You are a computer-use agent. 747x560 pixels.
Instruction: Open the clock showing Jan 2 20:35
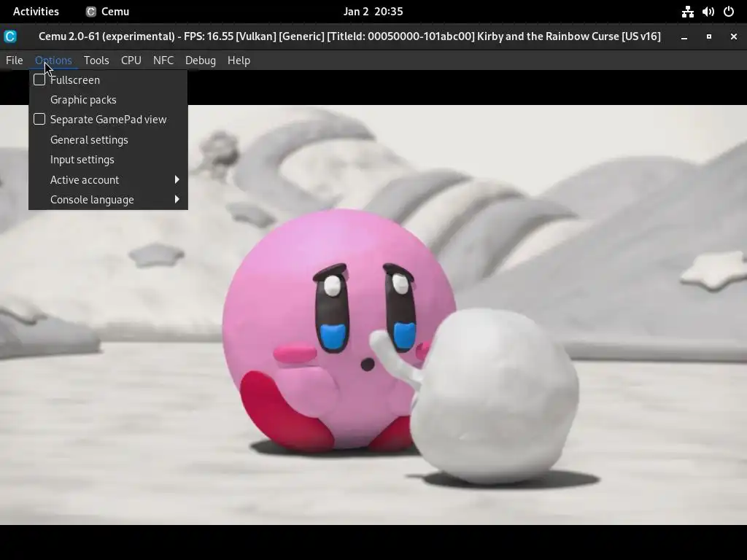373,12
